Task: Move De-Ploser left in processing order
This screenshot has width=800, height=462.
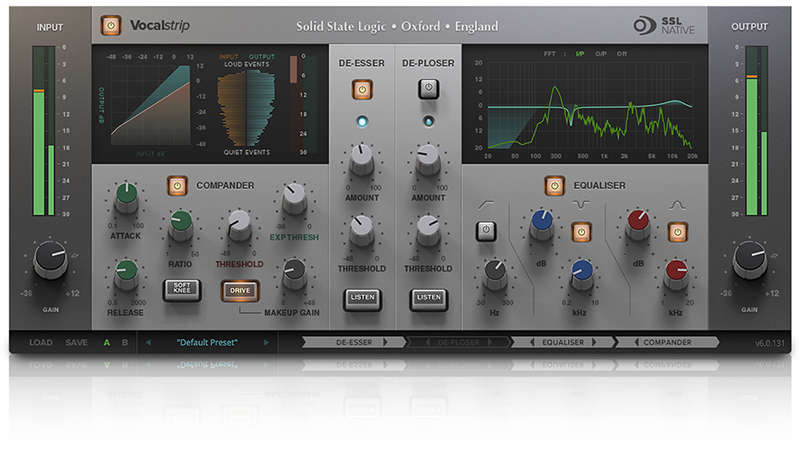Action: tap(428, 342)
